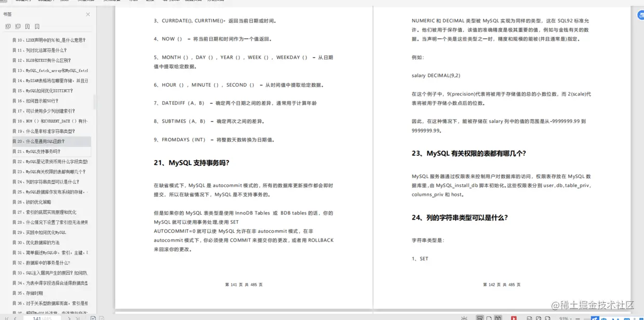
Task: Switch to single page view icon
Action: (489, 318)
